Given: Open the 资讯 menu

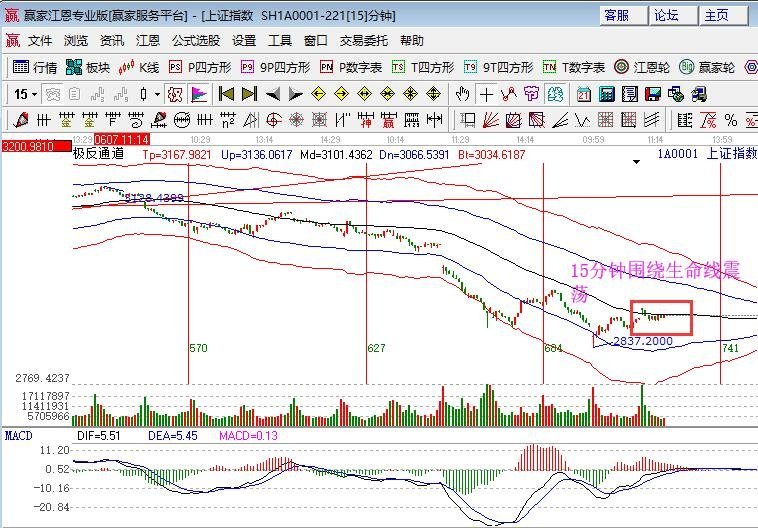Looking at the screenshot, I should (x=112, y=41).
